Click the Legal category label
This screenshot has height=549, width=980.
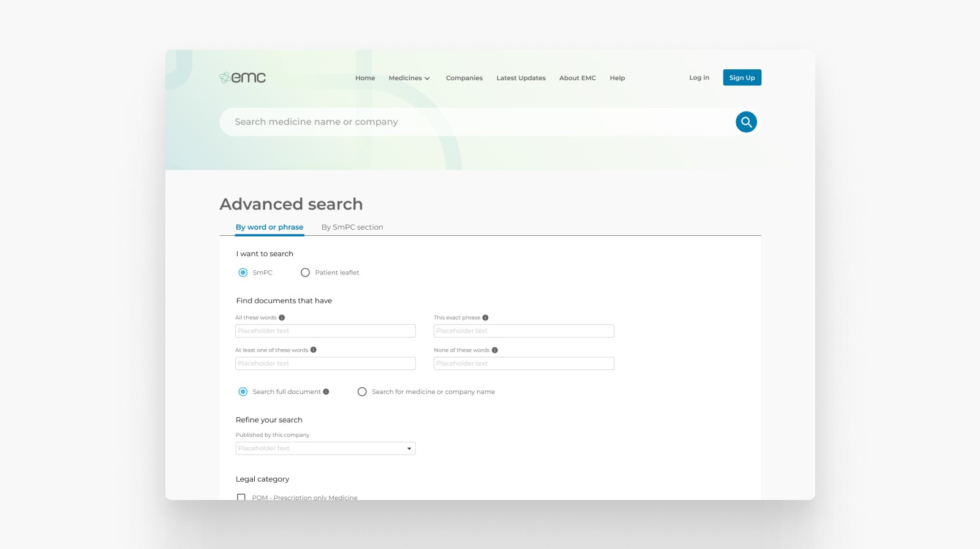tap(262, 479)
